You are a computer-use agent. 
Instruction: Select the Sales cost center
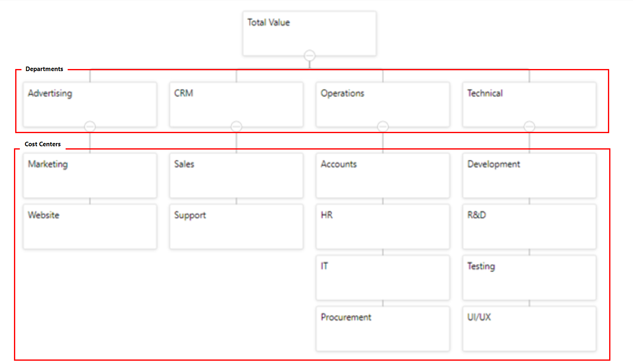(x=236, y=175)
